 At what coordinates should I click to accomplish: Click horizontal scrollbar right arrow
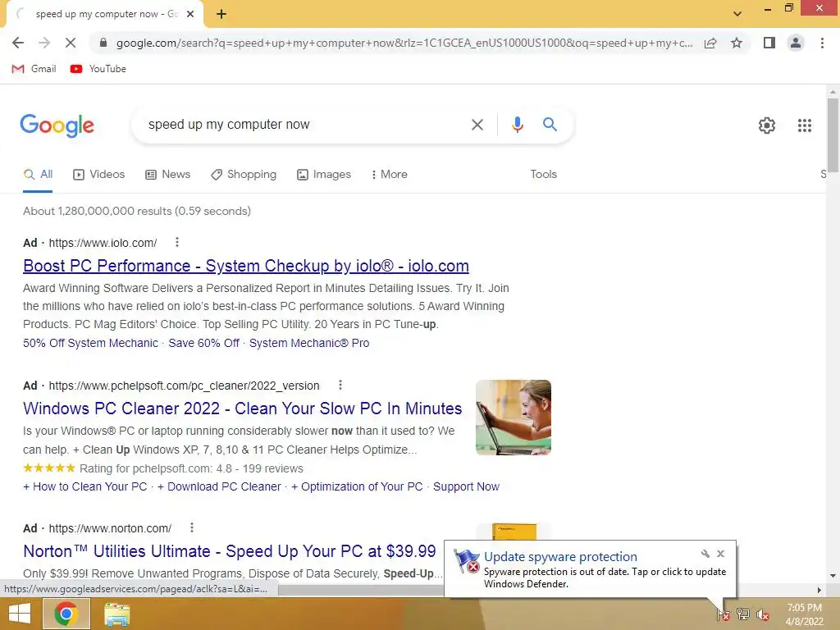[819, 590]
